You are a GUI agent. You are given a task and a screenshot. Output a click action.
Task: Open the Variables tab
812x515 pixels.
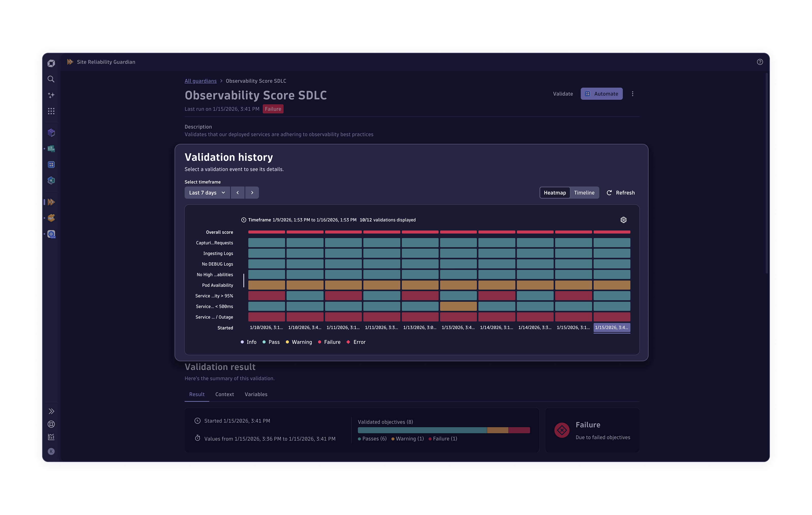(x=256, y=394)
